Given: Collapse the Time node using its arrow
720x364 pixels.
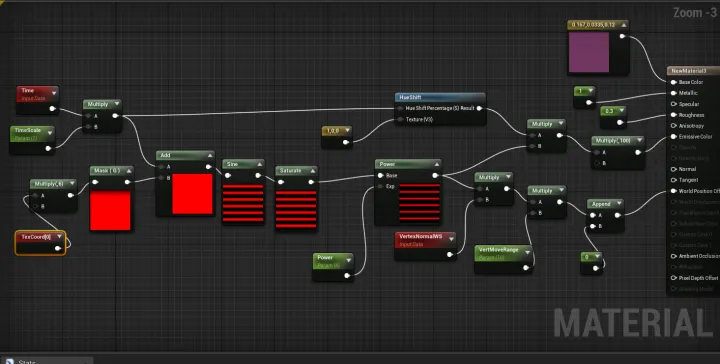Looking at the screenshot, I should pyautogui.click(x=54, y=93).
